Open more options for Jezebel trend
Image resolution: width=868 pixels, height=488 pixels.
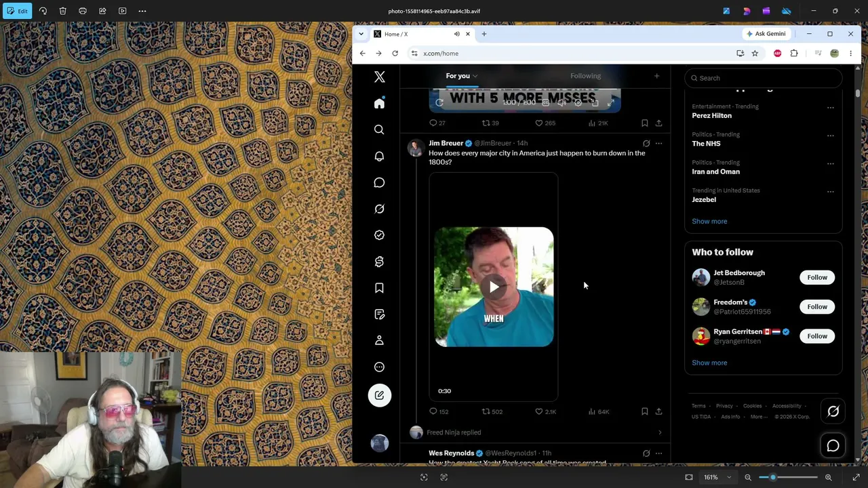(x=831, y=191)
